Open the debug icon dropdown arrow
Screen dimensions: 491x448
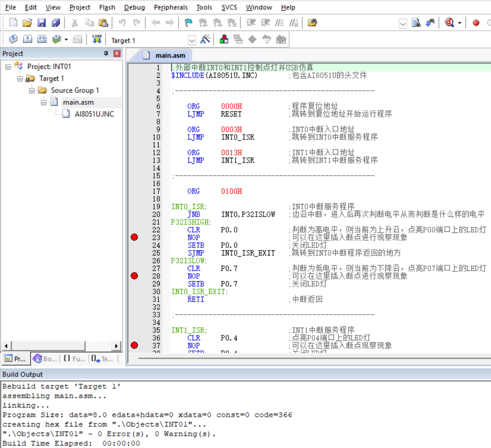click(460, 23)
